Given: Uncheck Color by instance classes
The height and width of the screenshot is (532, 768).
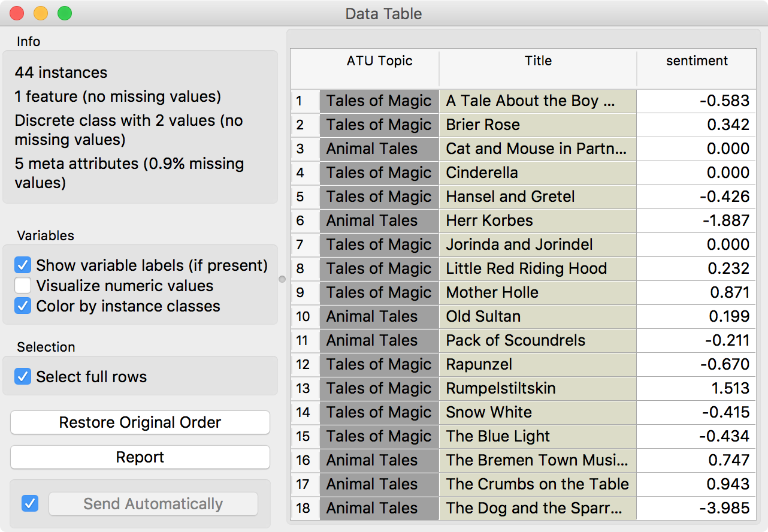Looking at the screenshot, I should pyautogui.click(x=23, y=306).
